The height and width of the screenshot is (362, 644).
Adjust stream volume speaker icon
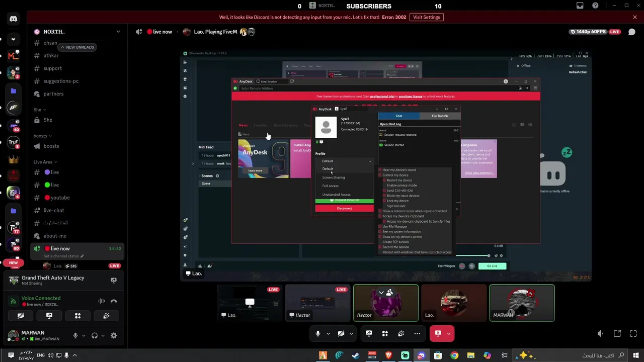click(600, 333)
